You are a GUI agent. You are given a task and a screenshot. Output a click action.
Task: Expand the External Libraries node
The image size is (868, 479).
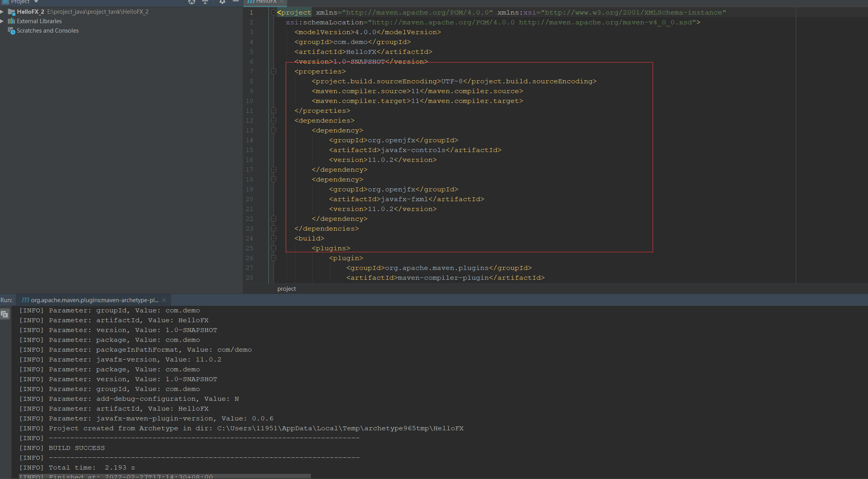2,21
